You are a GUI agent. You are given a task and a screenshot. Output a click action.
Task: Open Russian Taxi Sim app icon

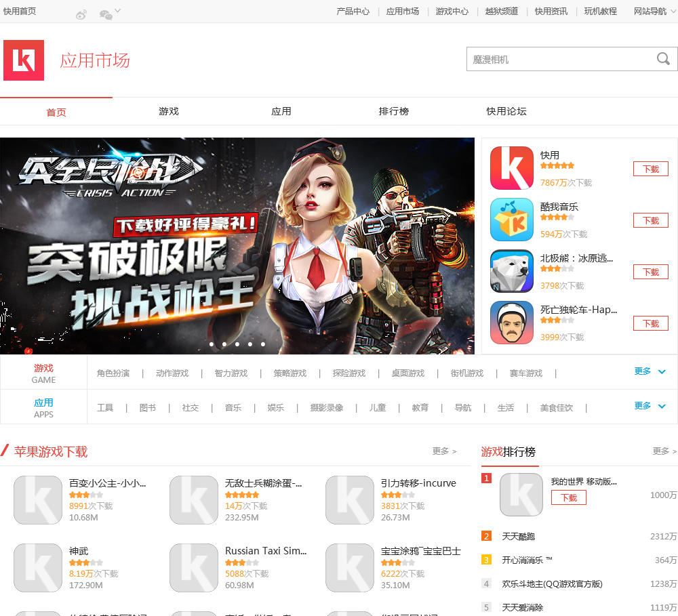tap(194, 568)
